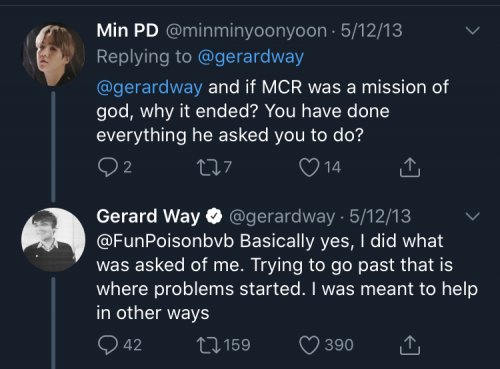Share Min PD's tweet

pos(410,167)
